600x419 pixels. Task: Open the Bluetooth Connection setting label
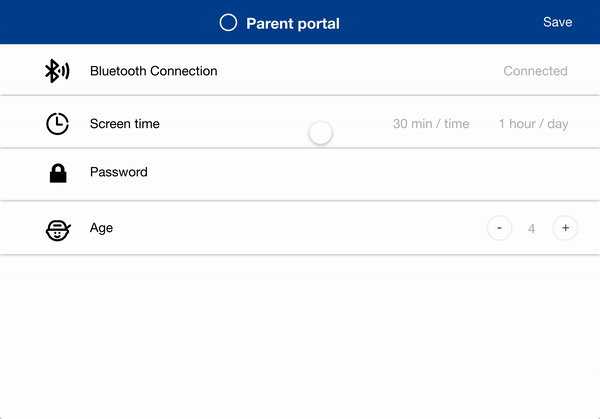153,71
